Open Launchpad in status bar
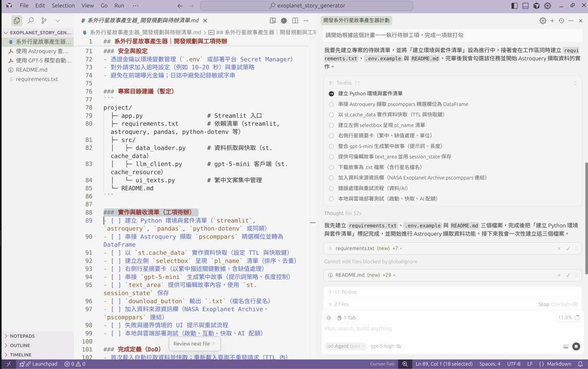 click(x=39, y=364)
